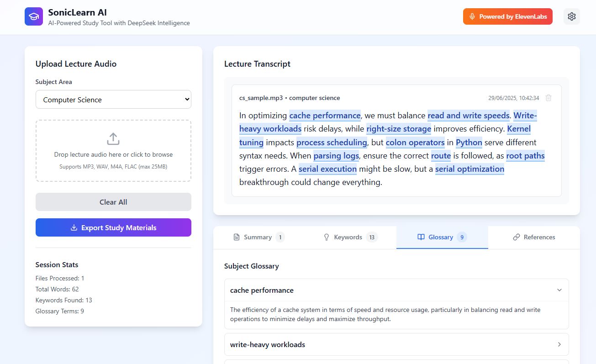Click the highlighted keyword 'Python'
The width and height of the screenshot is (596, 364).
469,142
